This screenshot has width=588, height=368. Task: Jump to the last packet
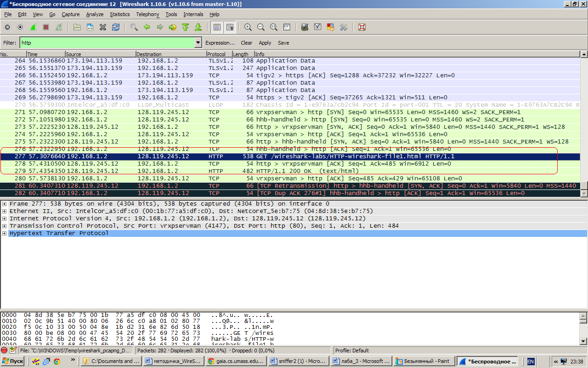(198, 27)
